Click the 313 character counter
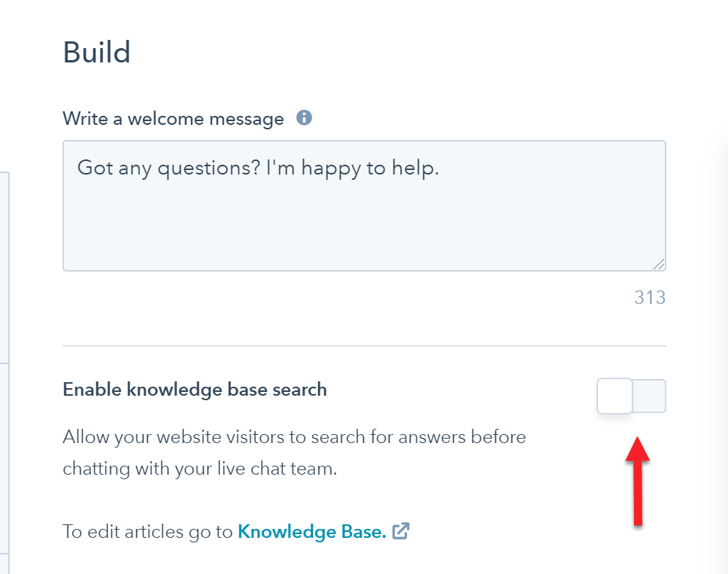The height and width of the screenshot is (574, 728). [x=650, y=298]
